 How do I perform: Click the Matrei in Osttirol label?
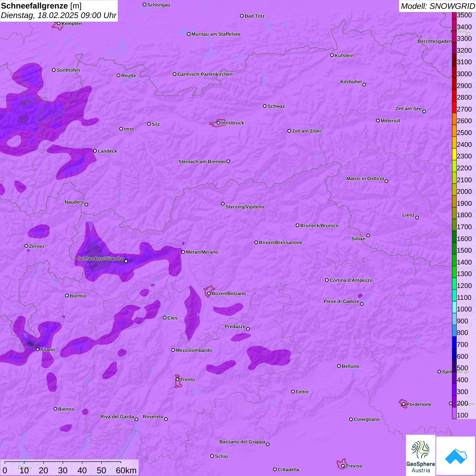[365, 178]
